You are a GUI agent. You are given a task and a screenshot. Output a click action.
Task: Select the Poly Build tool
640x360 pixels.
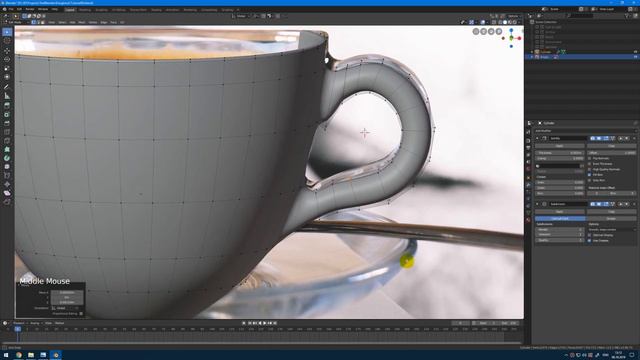(x=7, y=149)
